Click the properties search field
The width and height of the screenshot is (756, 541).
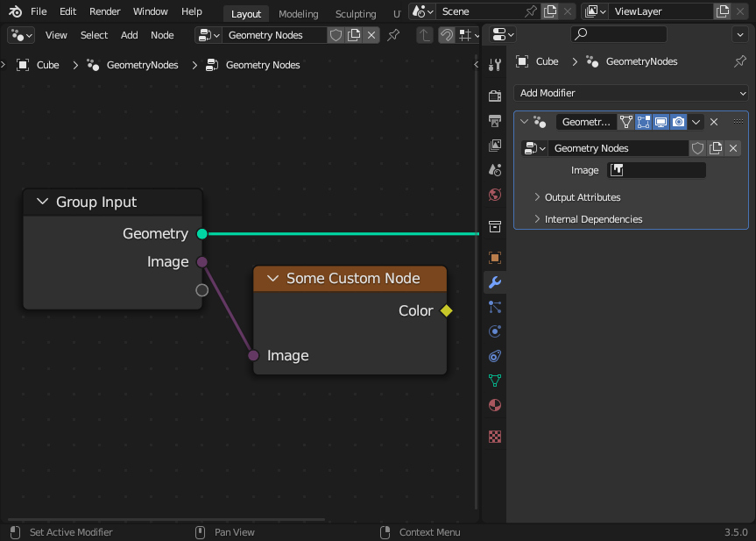pyautogui.click(x=619, y=34)
